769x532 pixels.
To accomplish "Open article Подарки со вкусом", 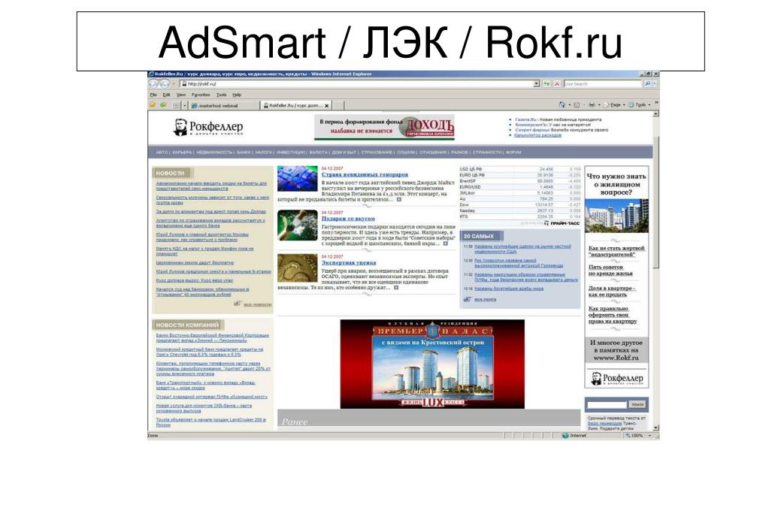I will pyautogui.click(x=348, y=218).
